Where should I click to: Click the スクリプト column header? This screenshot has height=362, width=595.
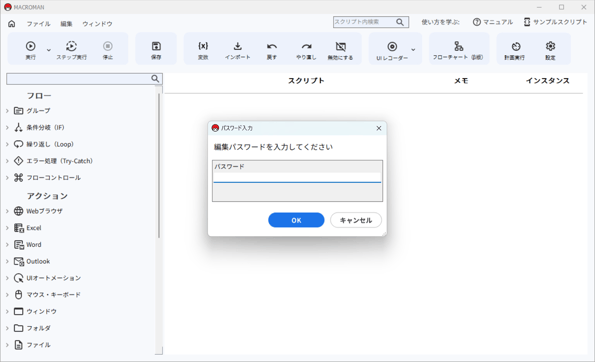pos(306,80)
